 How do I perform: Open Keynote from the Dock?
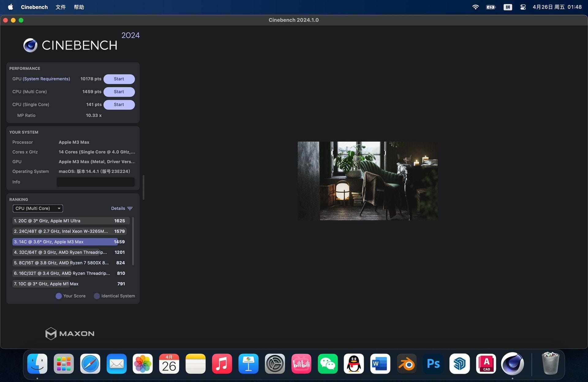248,364
